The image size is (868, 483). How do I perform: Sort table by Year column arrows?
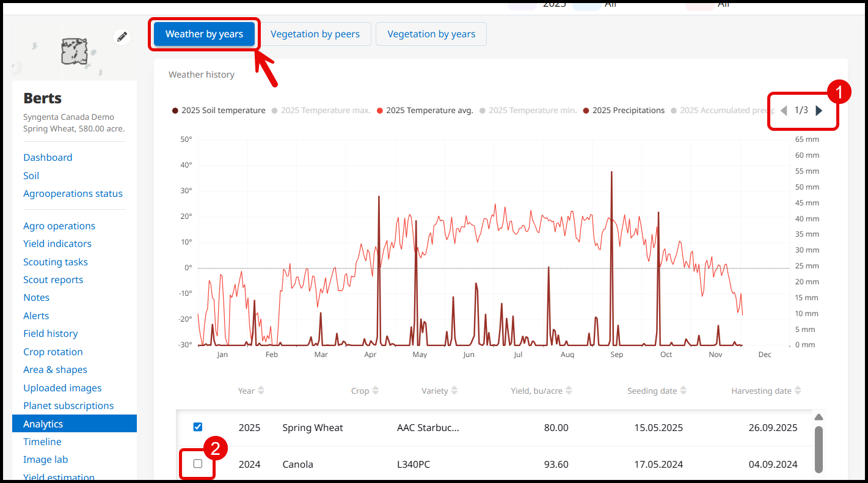pos(261,391)
